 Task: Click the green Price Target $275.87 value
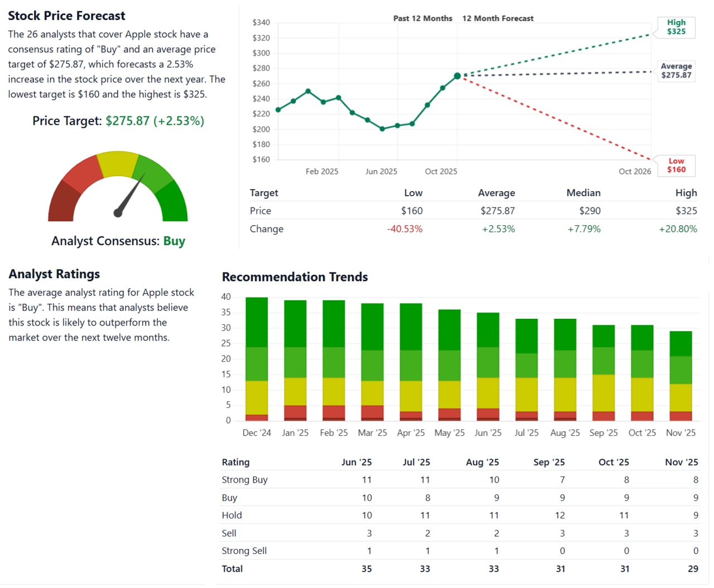click(155, 121)
